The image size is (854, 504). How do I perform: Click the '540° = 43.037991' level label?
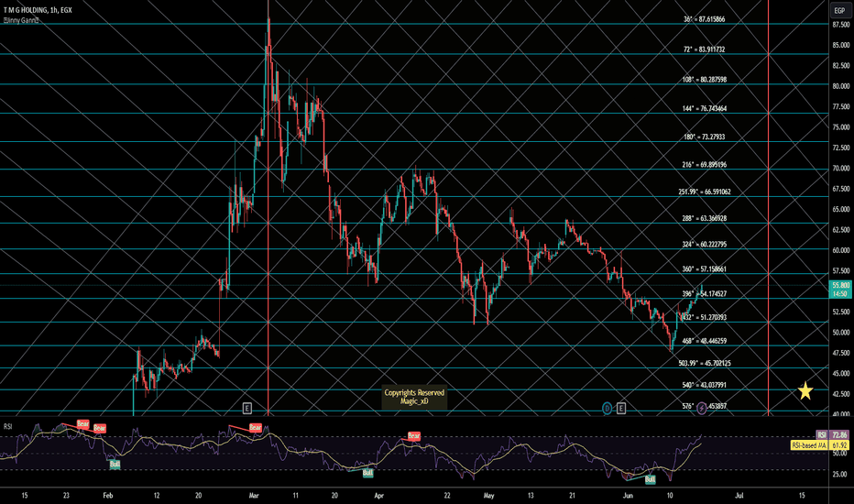point(705,385)
